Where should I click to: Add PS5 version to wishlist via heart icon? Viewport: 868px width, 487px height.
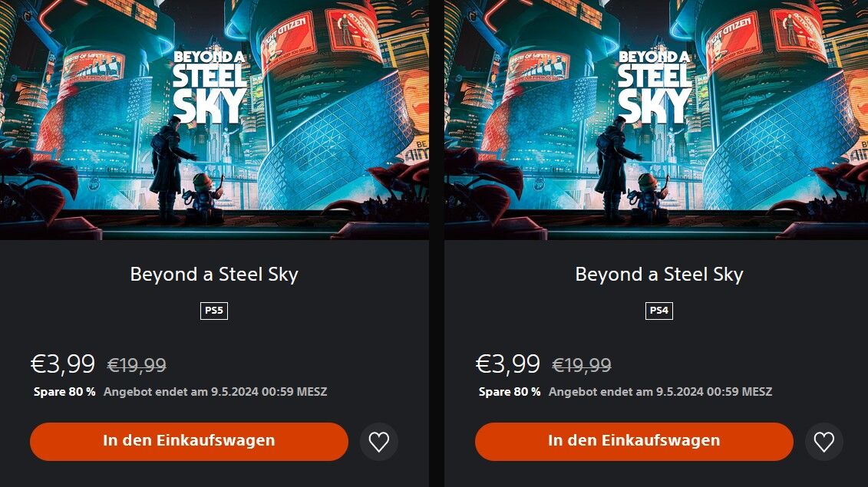[x=378, y=442]
